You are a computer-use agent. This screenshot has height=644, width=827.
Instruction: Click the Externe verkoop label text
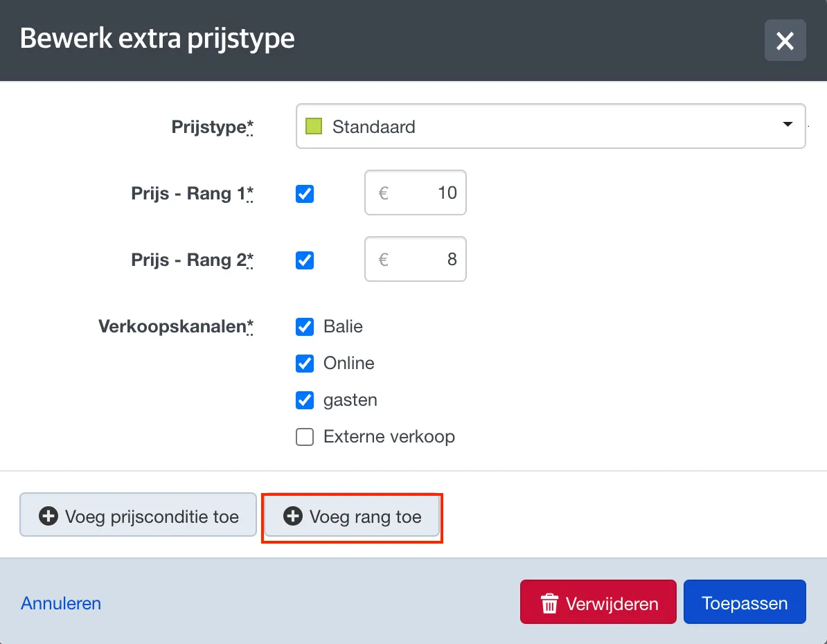[389, 437]
